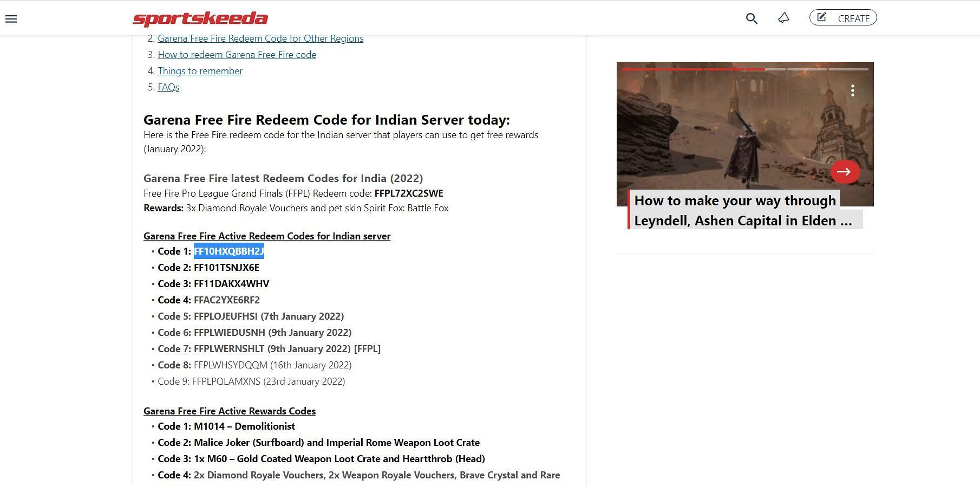Open Garena Free Fire Redeem Code for Other Regions link

point(260,38)
